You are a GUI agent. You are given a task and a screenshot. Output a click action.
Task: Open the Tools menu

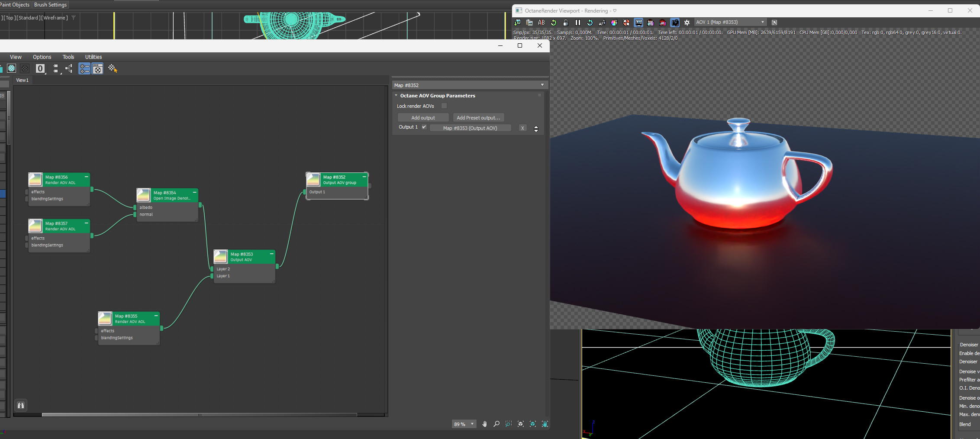(x=68, y=57)
